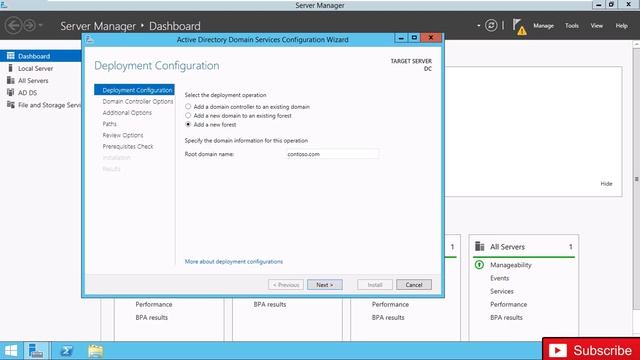Click the Install button in wizard
Viewport: 640px width, 360px height.
[x=375, y=284]
